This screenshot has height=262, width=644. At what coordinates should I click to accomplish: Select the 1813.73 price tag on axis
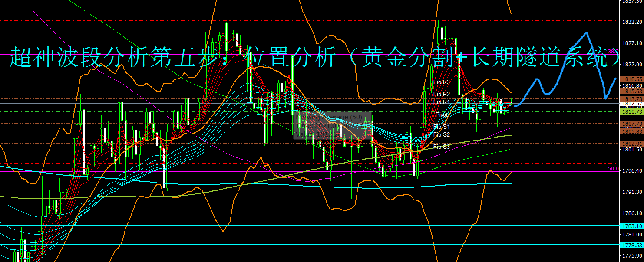click(632, 99)
